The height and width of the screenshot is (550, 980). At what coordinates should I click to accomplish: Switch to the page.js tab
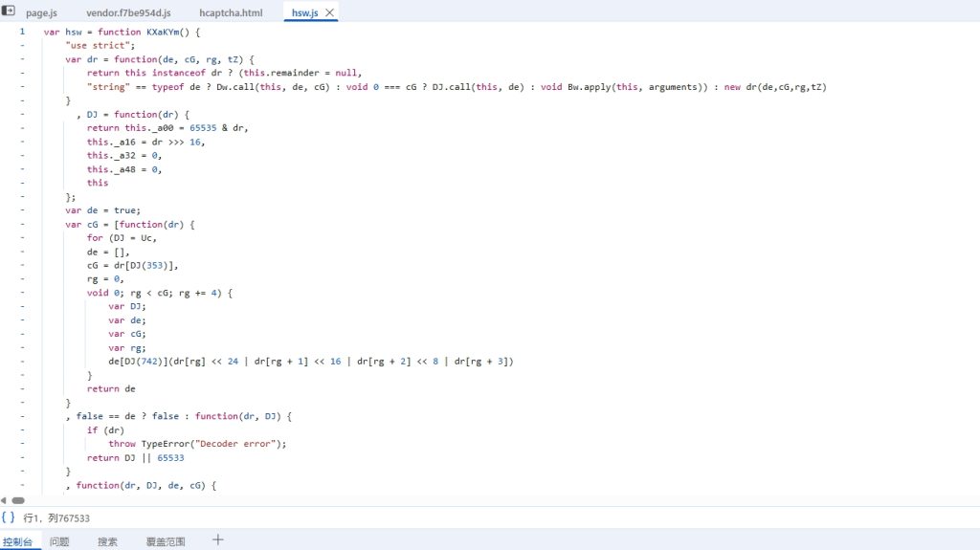[41, 13]
